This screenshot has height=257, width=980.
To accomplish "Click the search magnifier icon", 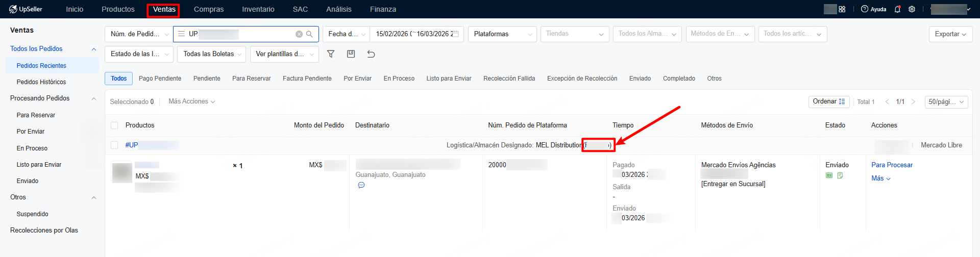I will click(x=309, y=34).
